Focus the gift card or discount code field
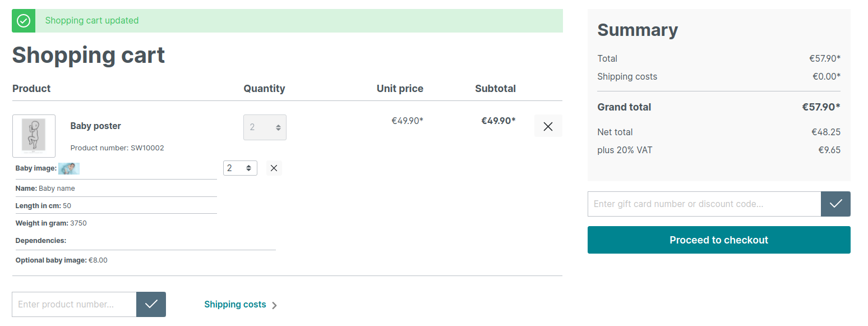Screen dimensions: 868x326 [704, 204]
